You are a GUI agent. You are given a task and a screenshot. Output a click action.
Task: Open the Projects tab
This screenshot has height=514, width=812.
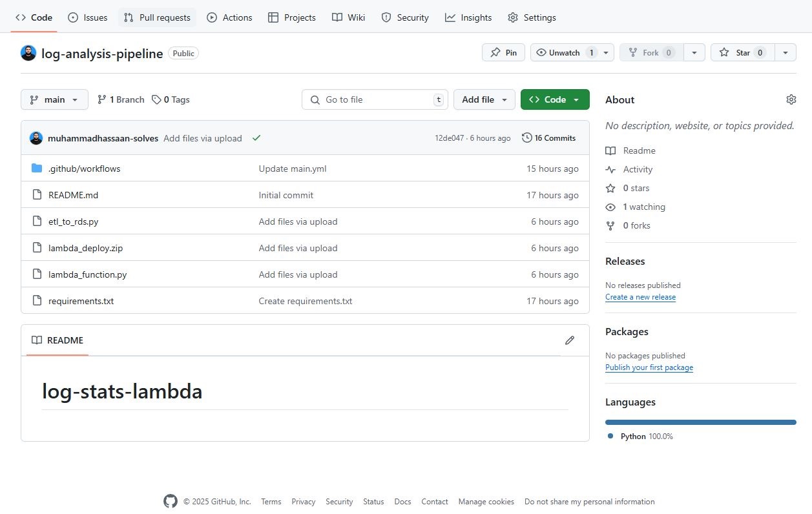[x=292, y=17]
